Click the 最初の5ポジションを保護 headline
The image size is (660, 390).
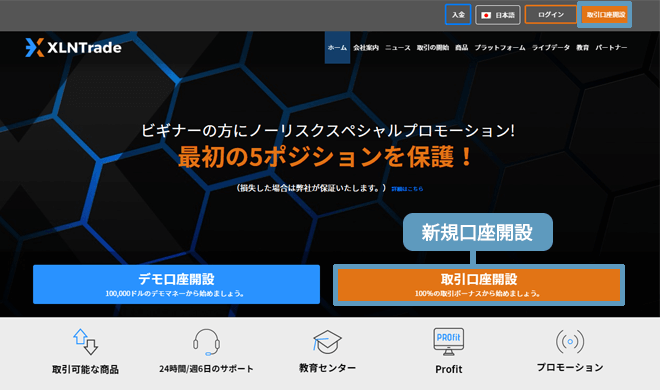click(x=325, y=157)
